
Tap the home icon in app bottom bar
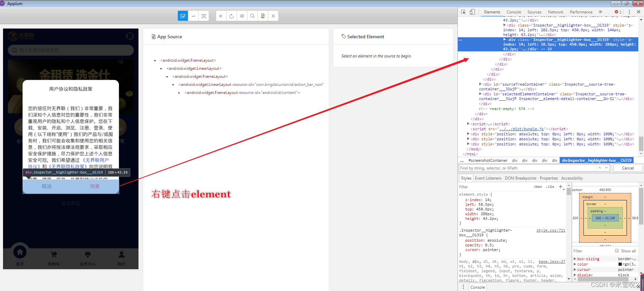[20, 252]
